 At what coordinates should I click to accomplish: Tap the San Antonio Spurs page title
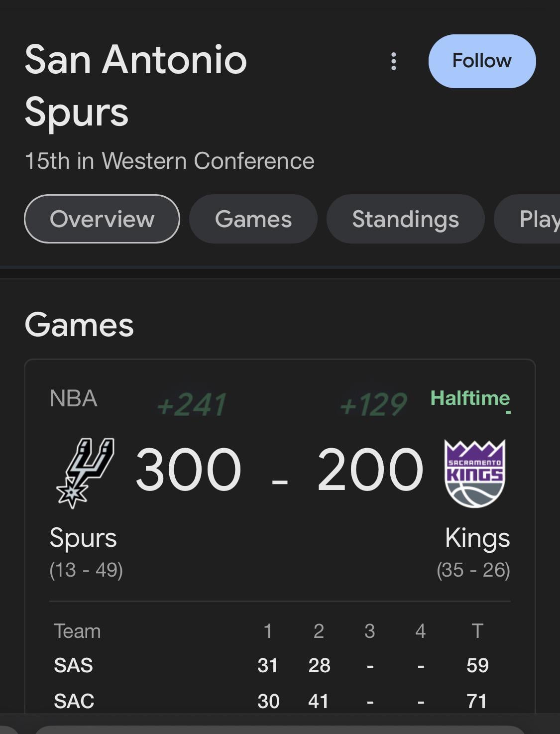click(135, 86)
